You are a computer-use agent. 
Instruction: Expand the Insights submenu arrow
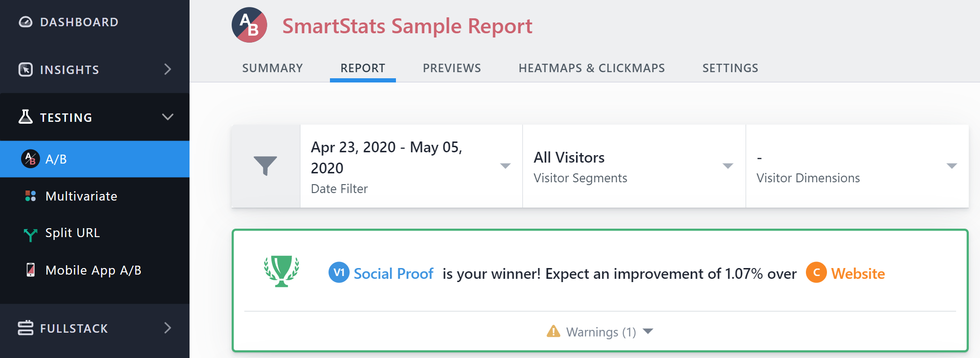coord(168,69)
